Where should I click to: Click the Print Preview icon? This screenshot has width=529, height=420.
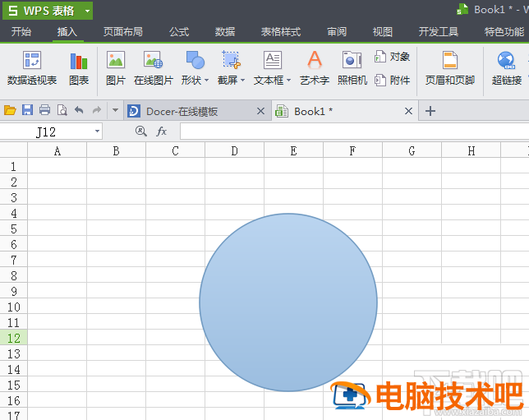tap(62, 110)
